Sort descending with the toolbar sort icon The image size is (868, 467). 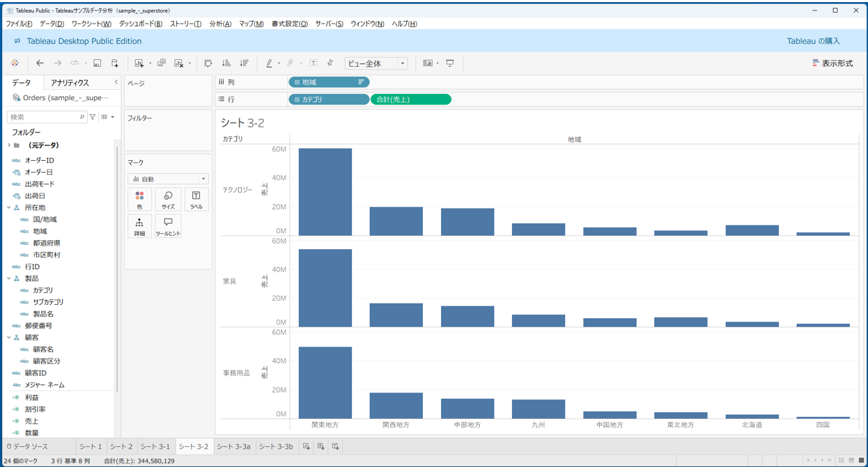pyautogui.click(x=244, y=63)
